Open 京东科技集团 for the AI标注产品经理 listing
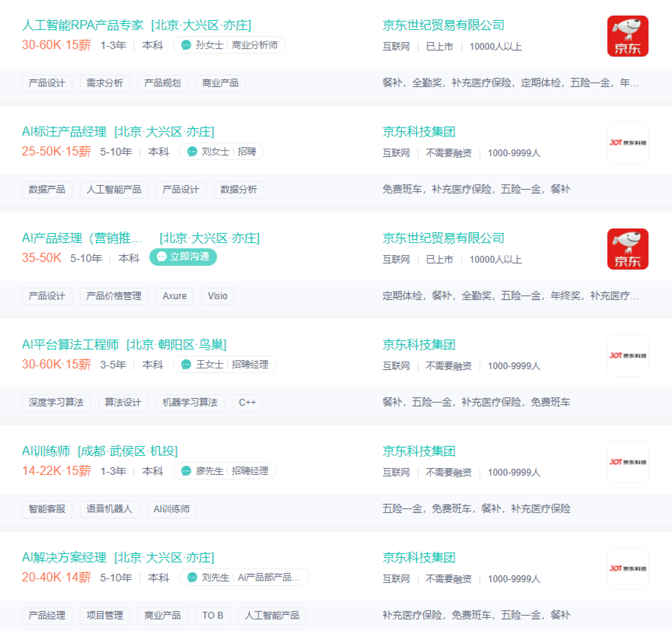Image resolution: width=672 pixels, height=631 pixels. pos(419,132)
